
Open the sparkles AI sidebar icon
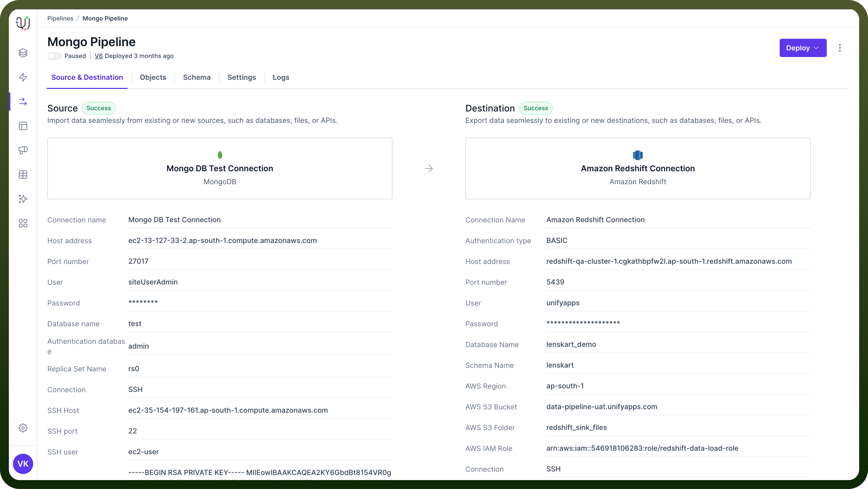[23, 199]
